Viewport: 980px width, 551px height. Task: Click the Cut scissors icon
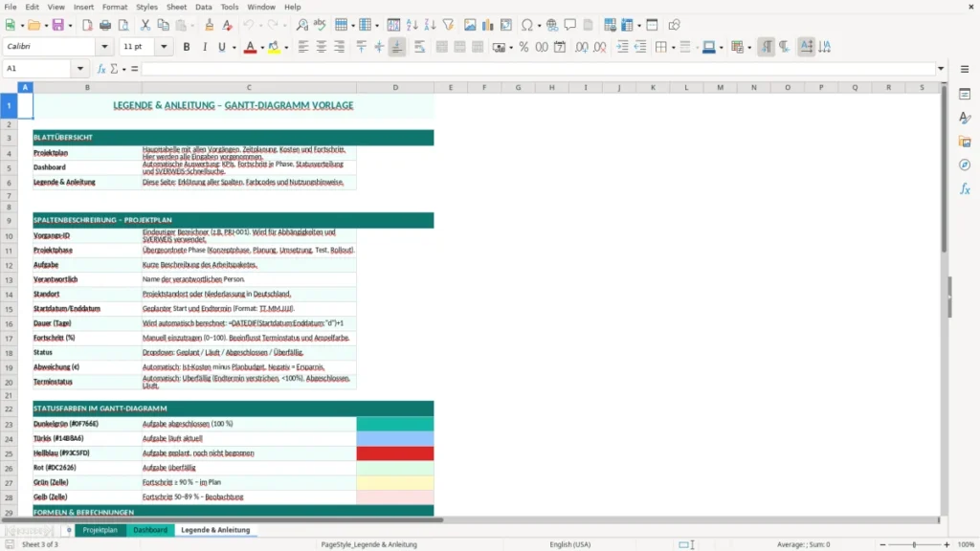click(x=145, y=25)
